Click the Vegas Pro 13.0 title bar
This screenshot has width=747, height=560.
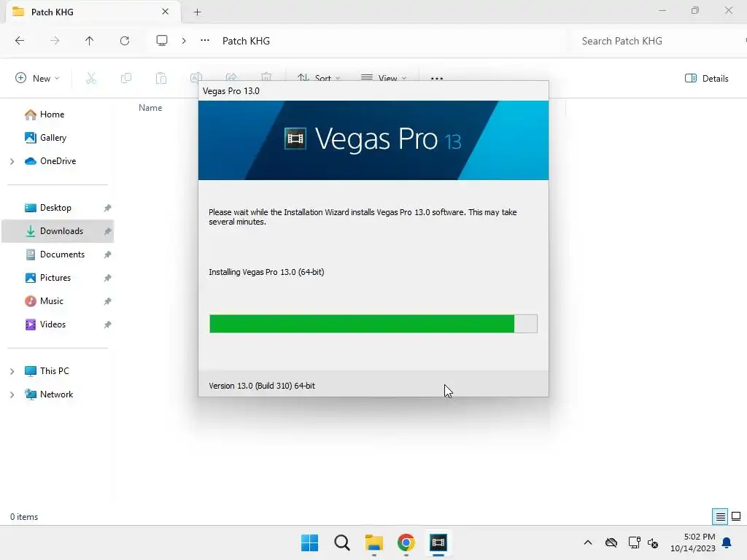[373, 90]
